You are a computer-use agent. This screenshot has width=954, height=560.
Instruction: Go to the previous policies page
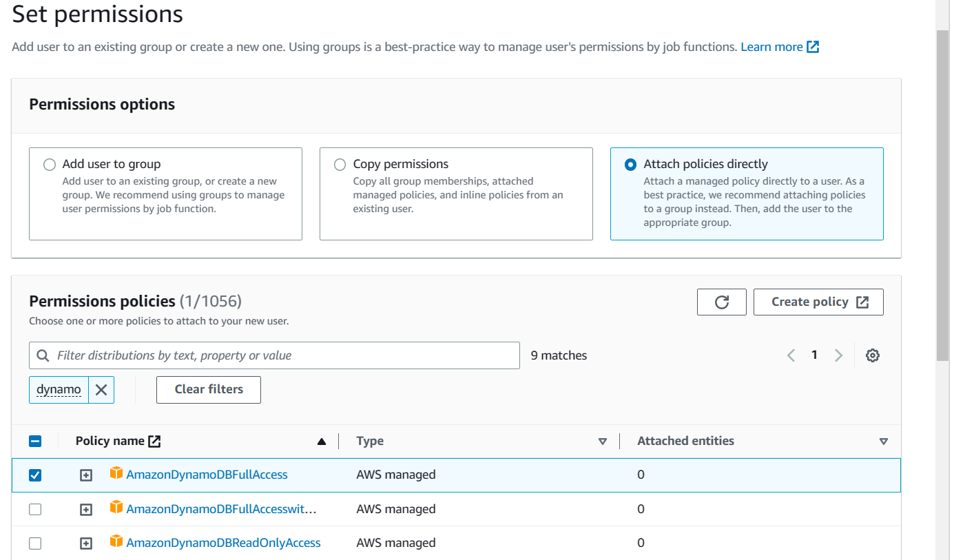[x=791, y=355]
